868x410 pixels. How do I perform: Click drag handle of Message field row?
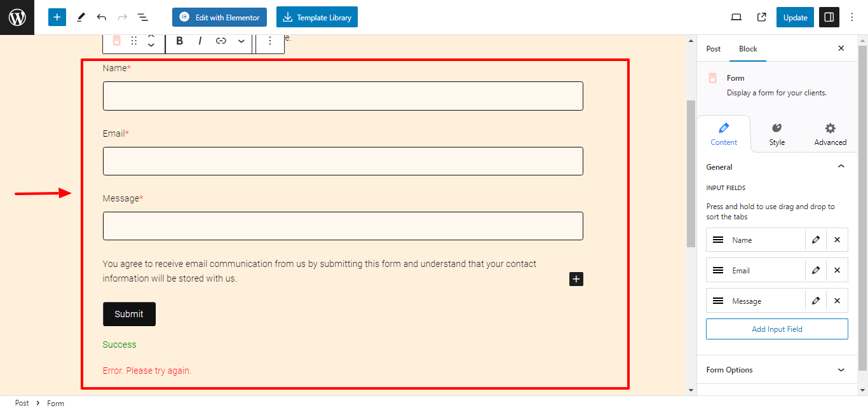(718, 301)
